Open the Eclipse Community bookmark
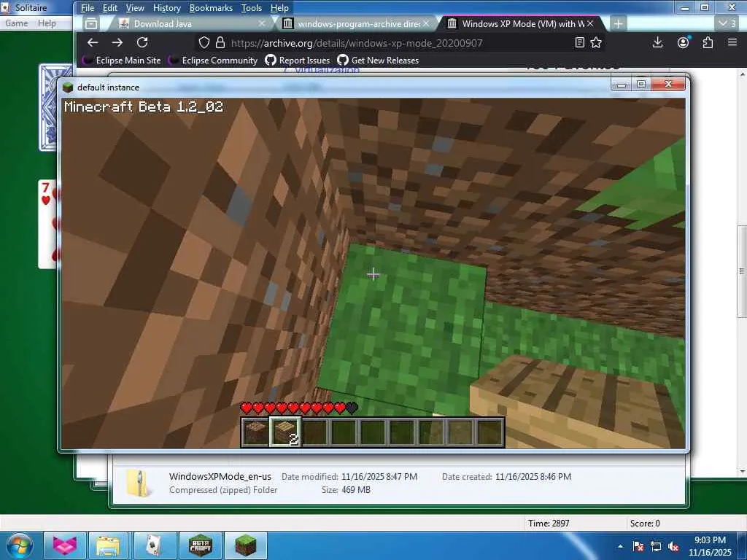The width and height of the screenshot is (747, 560). 214,61
